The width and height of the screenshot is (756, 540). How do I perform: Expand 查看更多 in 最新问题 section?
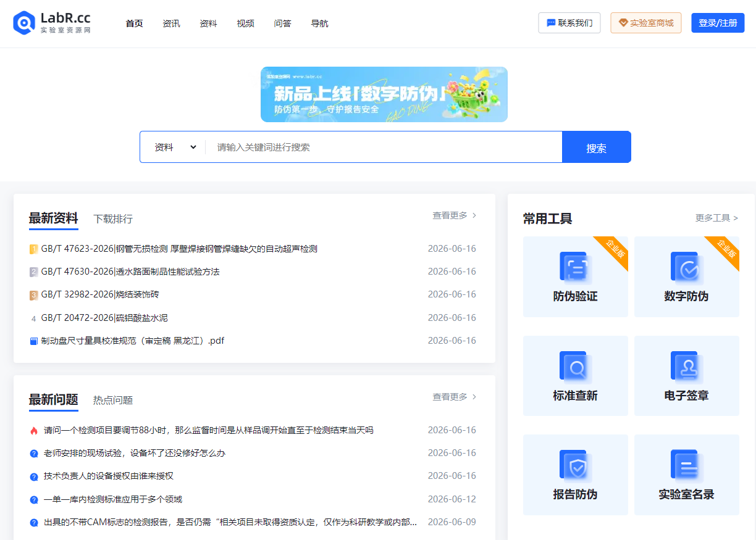tap(455, 397)
